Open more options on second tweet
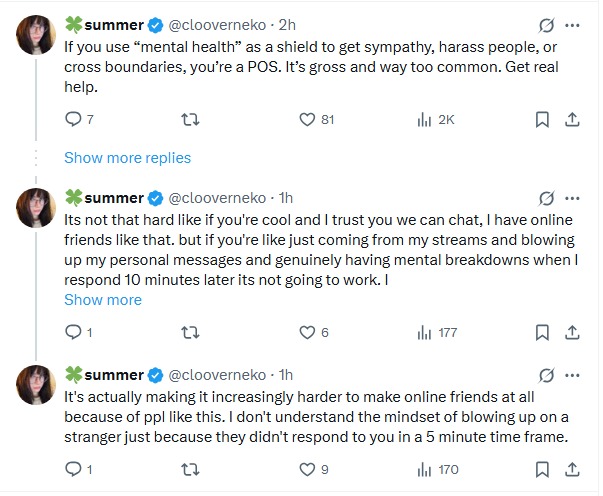The height and width of the screenshot is (496, 603). tap(573, 197)
